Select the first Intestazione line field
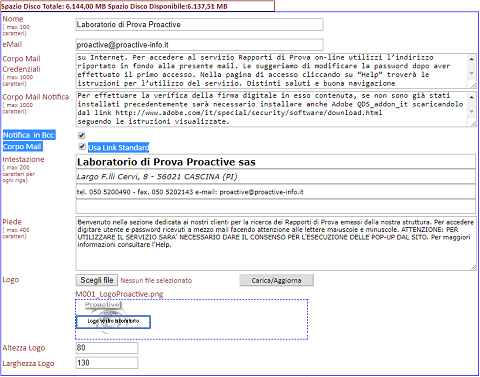The image size is (480, 377). click(276, 162)
